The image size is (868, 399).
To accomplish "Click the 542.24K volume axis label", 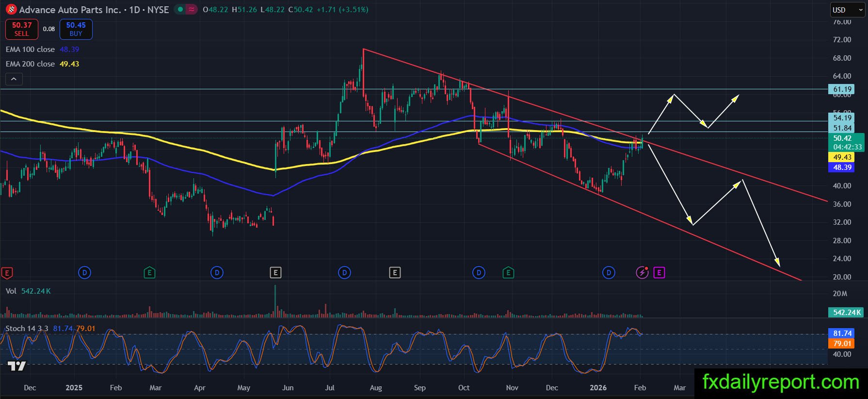I will tap(847, 313).
